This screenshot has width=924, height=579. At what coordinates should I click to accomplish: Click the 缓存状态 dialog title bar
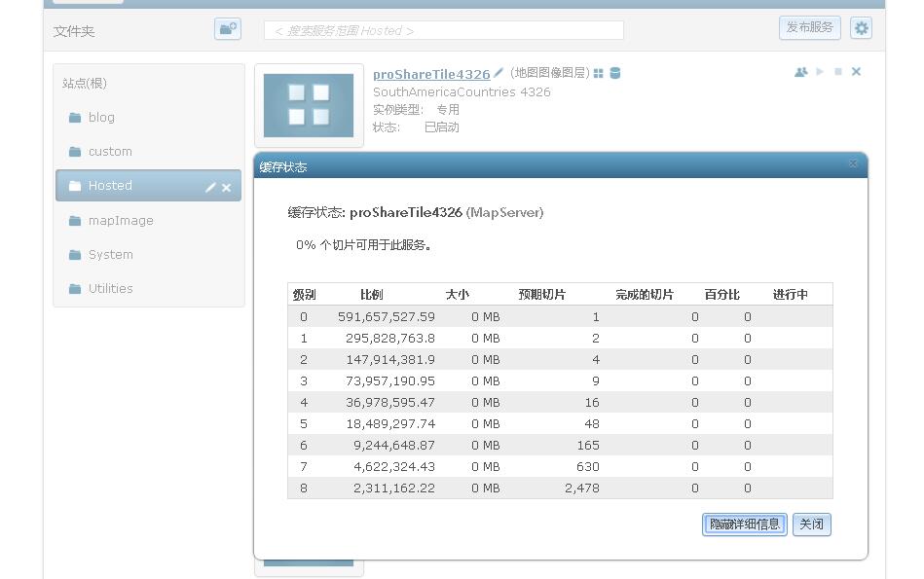point(561,165)
